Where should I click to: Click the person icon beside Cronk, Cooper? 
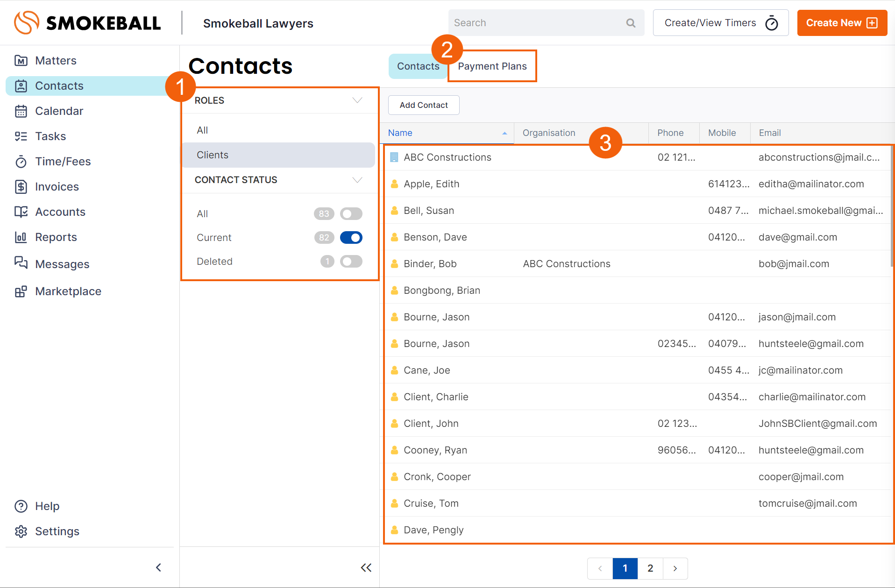[394, 477]
